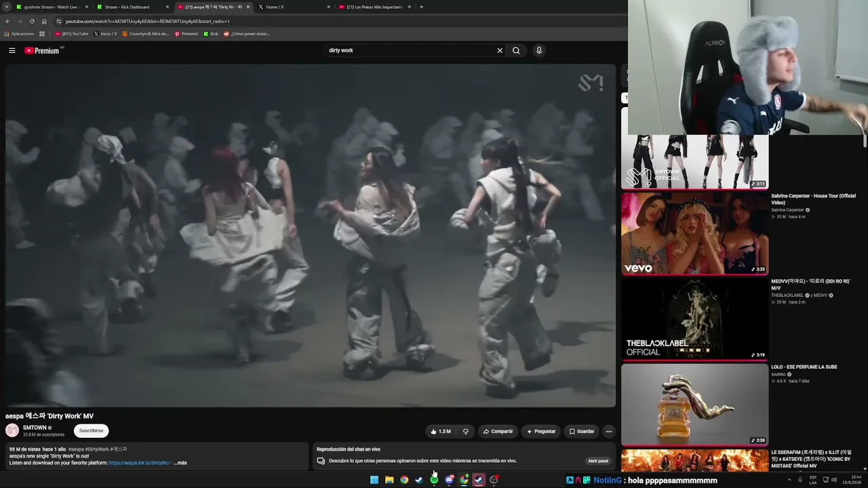Open Spotify from the taskbar
The image size is (868, 488).
pyautogui.click(x=434, y=480)
